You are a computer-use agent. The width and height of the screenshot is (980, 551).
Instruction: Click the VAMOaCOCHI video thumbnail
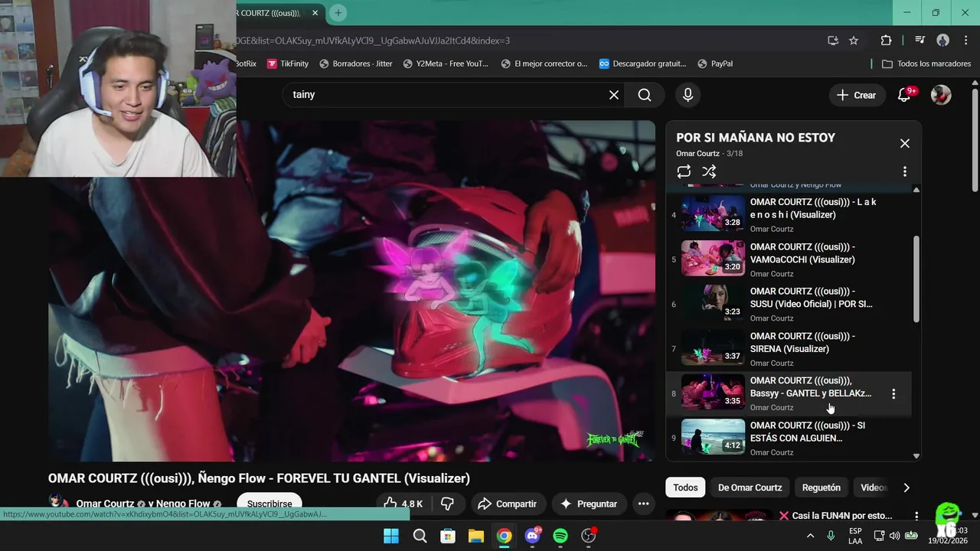pos(713,259)
